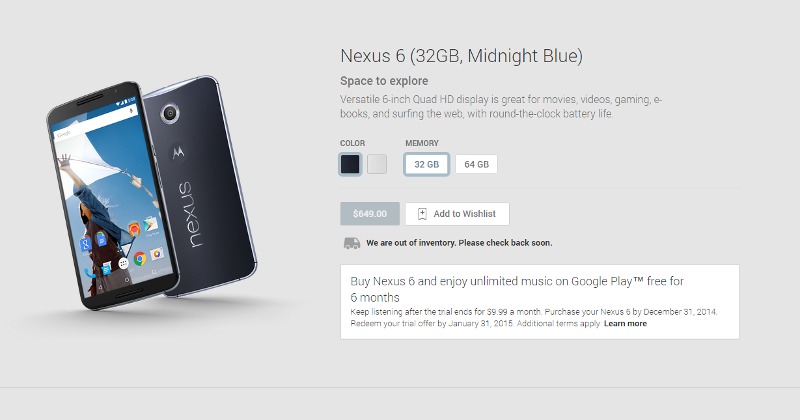Choose the 64 GB memory option

477,164
